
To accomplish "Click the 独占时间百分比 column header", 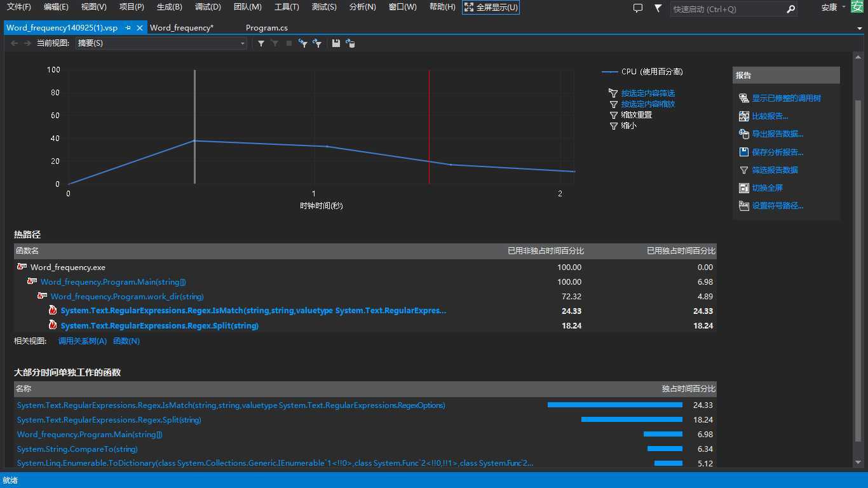I will click(x=688, y=389).
